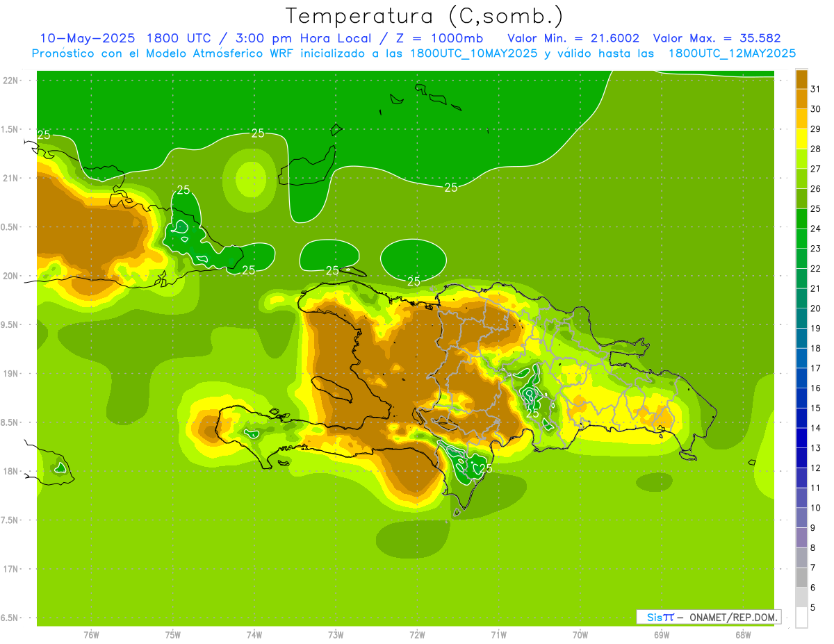834x644 pixels.
Task: Click the '70W' longitude axis label
Action: click(580, 635)
